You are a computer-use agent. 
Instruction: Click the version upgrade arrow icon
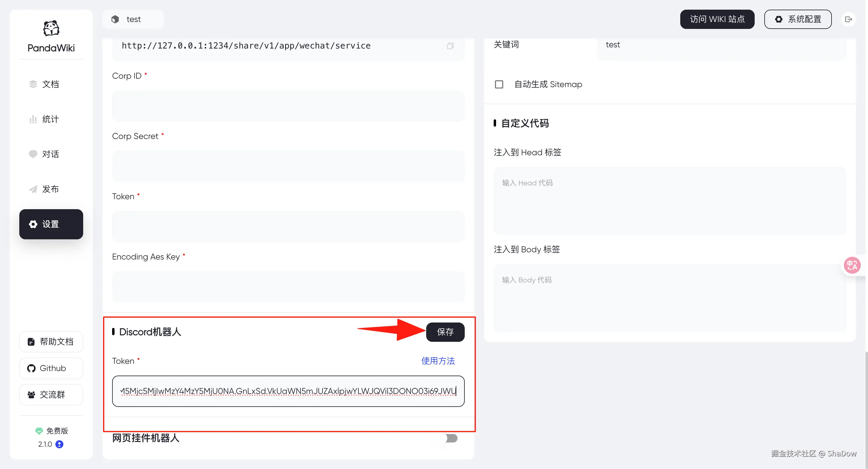point(59,444)
